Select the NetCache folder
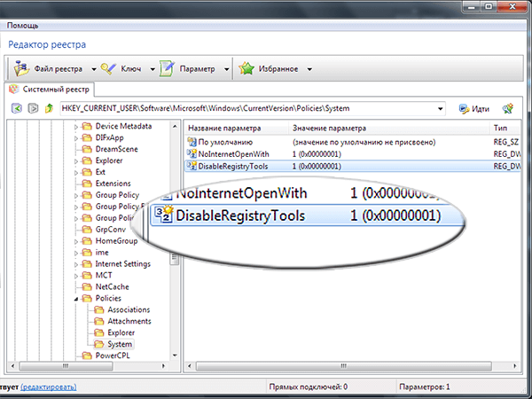Viewport: 532px width, 399px height. [112, 286]
